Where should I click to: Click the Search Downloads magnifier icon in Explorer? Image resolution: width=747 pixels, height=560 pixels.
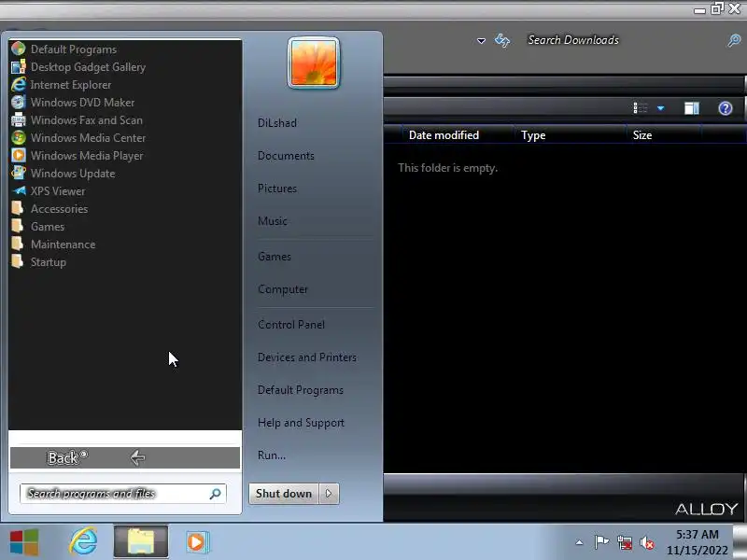tap(734, 40)
